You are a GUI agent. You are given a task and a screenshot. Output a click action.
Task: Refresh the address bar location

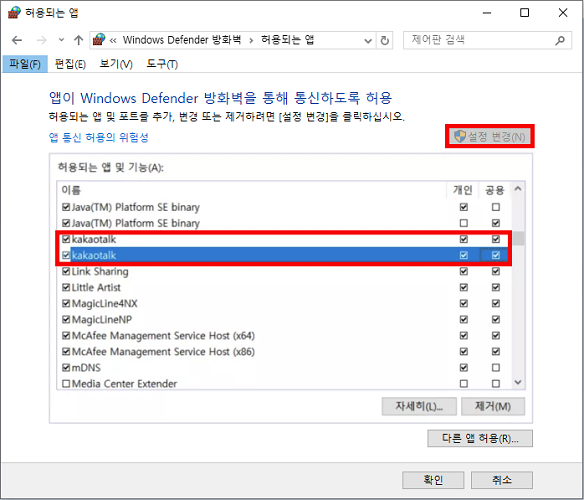pos(385,40)
